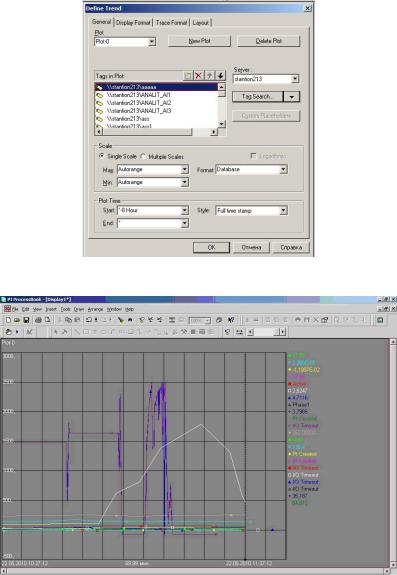Move selected tag up in list
Image resolution: width=397 pixels, height=575 pixels.
(x=209, y=76)
